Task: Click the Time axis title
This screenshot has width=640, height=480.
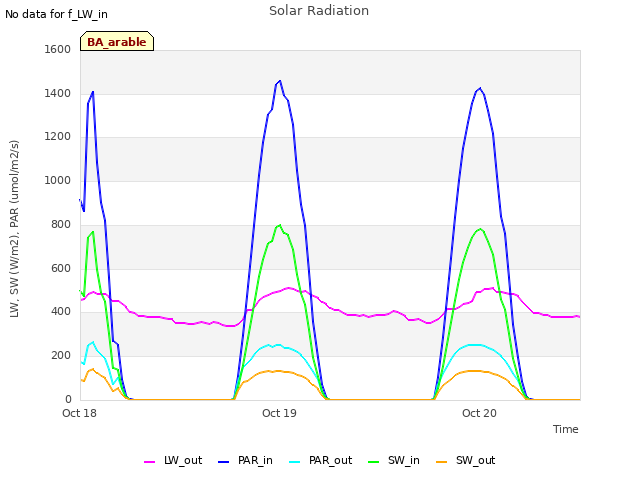Action: (566, 429)
